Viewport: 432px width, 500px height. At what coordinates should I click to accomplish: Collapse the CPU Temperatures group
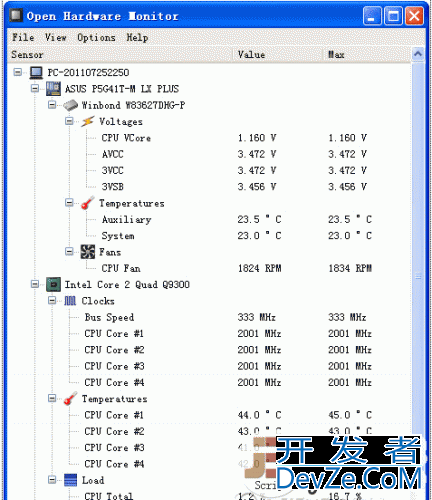[52, 398]
